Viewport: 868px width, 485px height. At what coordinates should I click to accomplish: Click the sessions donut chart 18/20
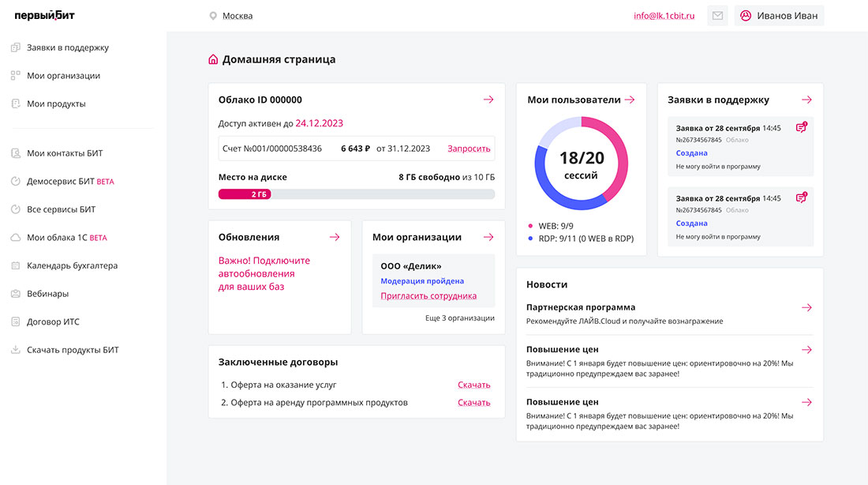582,163
